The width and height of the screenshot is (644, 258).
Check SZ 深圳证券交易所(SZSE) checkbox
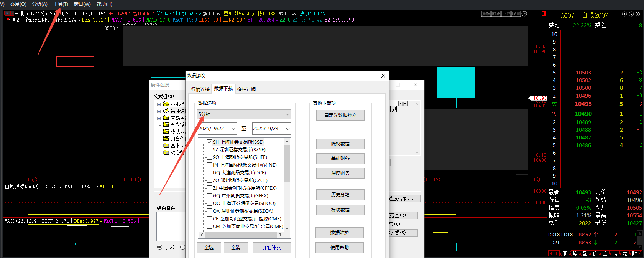coord(209,150)
